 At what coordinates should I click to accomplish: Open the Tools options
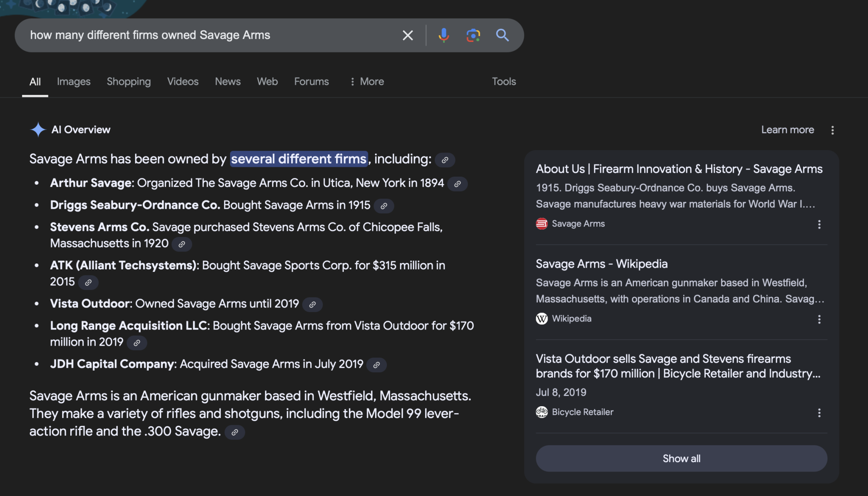(504, 81)
